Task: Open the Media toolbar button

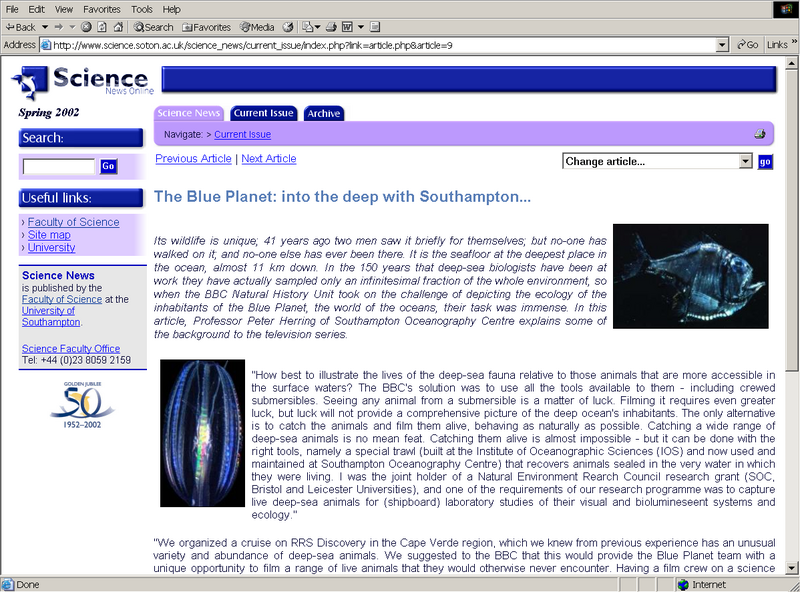Action: (x=258, y=27)
